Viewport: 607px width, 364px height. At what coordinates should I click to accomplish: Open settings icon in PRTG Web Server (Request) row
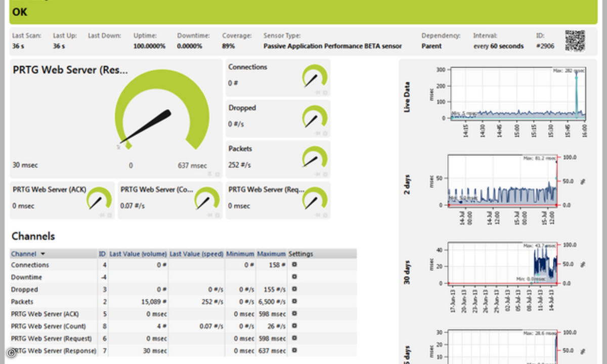pyautogui.click(x=294, y=338)
